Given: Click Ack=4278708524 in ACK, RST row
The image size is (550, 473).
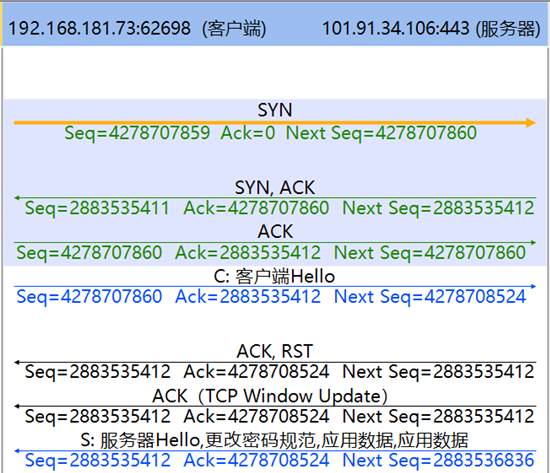Looking at the screenshot, I should pos(256,372).
